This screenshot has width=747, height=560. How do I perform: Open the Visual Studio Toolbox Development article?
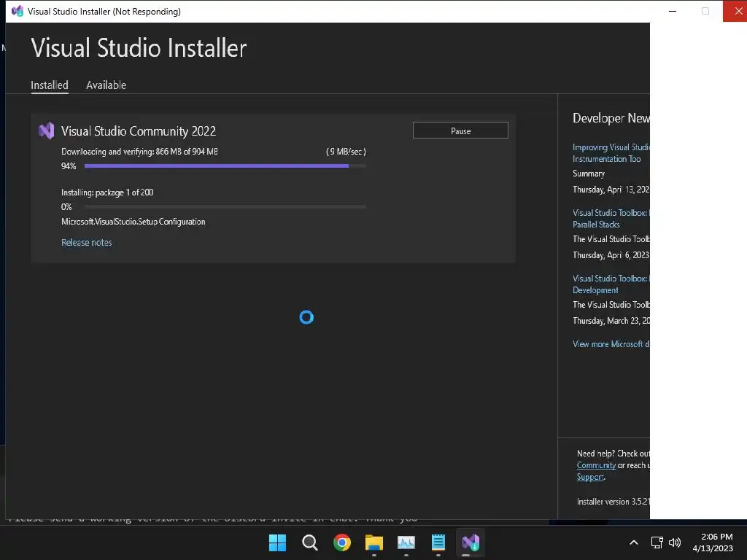tap(611, 284)
